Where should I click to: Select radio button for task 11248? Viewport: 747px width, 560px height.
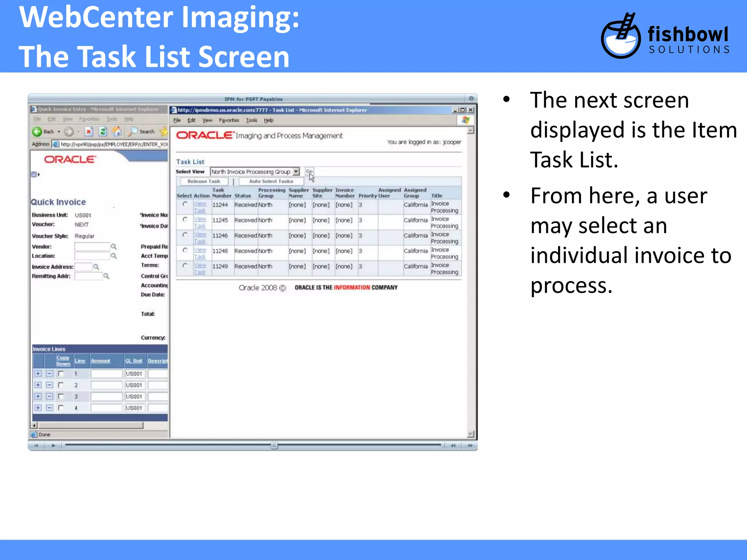pyautogui.click(x=185, y=250)
